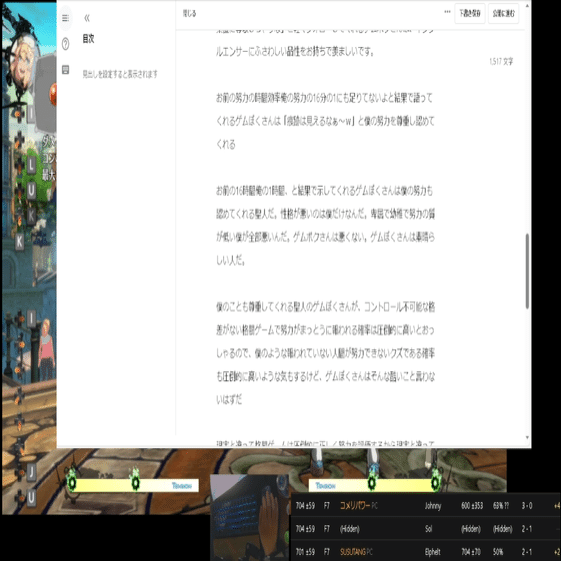Click the table-of-contents list icon in the sidebar
This screenshot has width=561, height=561.
click(x=65, y=18)
